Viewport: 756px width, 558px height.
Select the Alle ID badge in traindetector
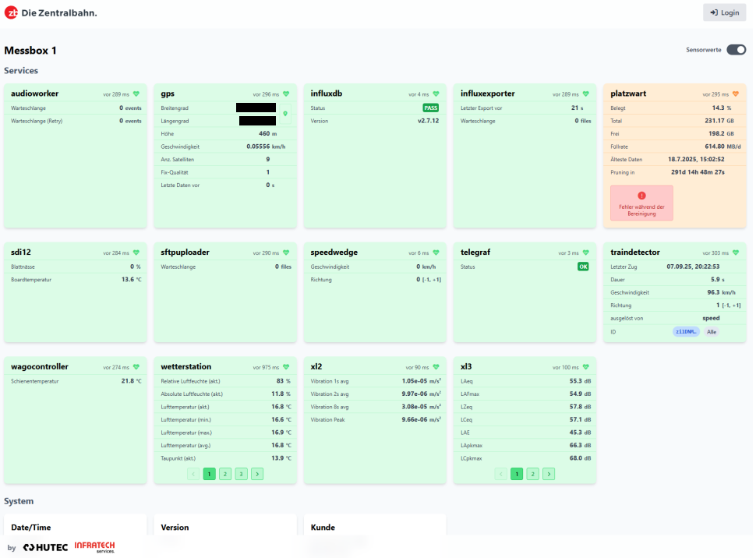tap(711, 332)
